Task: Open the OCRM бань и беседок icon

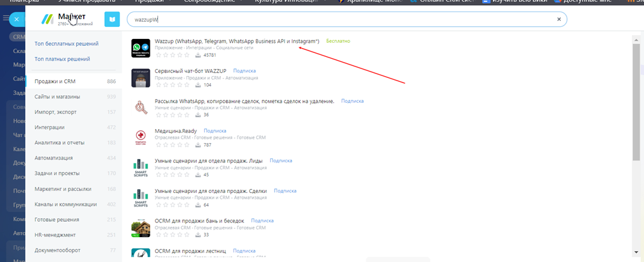Action: point(140,227)
